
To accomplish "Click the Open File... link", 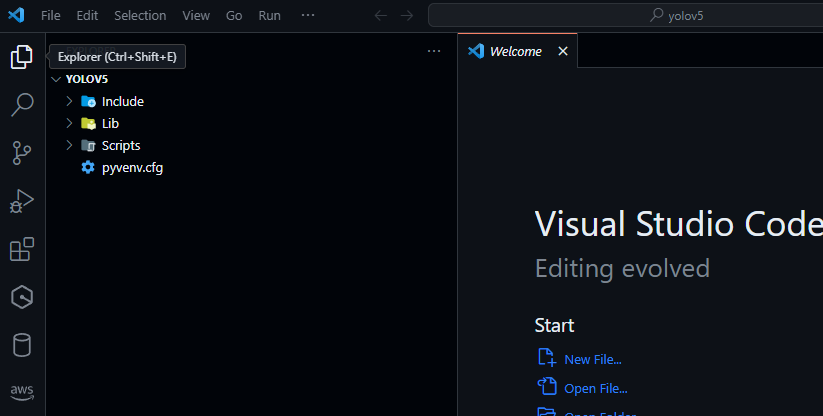I will pyautogui.click(x=596, y=388).
